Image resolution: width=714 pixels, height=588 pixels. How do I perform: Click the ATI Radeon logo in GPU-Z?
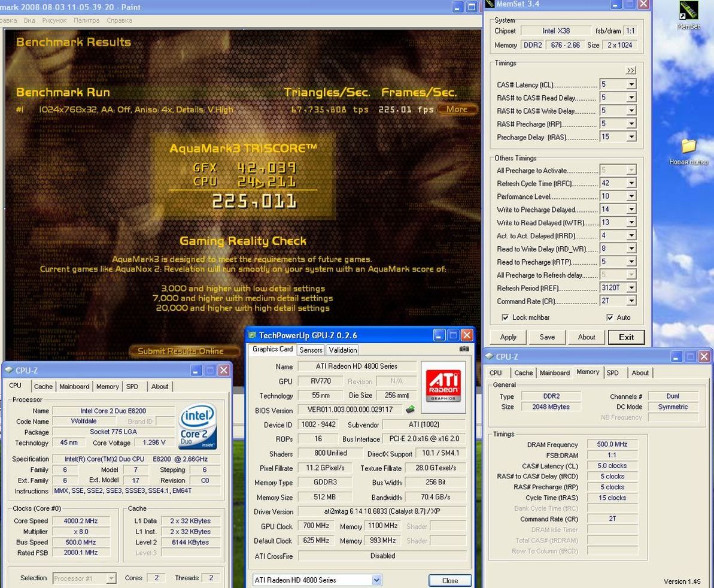click(x=443, y=387)
